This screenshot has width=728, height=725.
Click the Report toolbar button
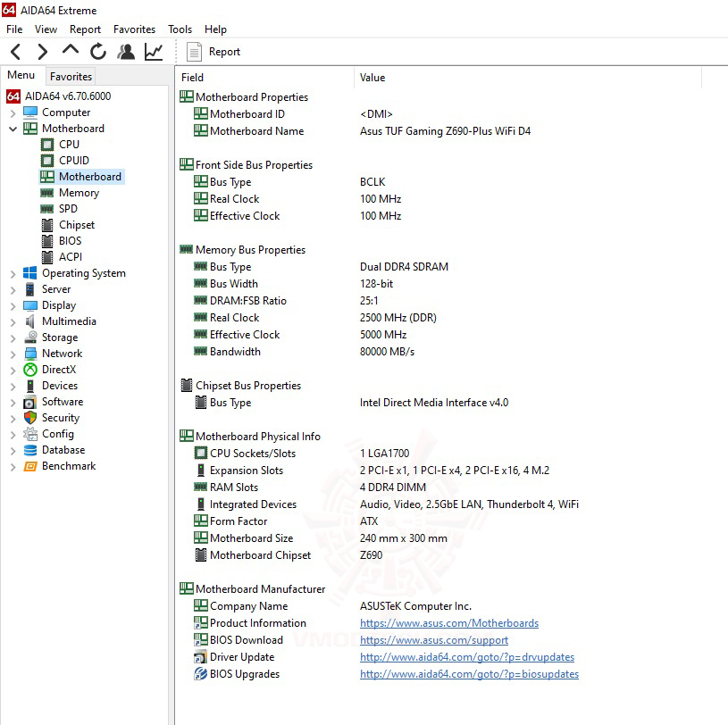coord(213,52)
